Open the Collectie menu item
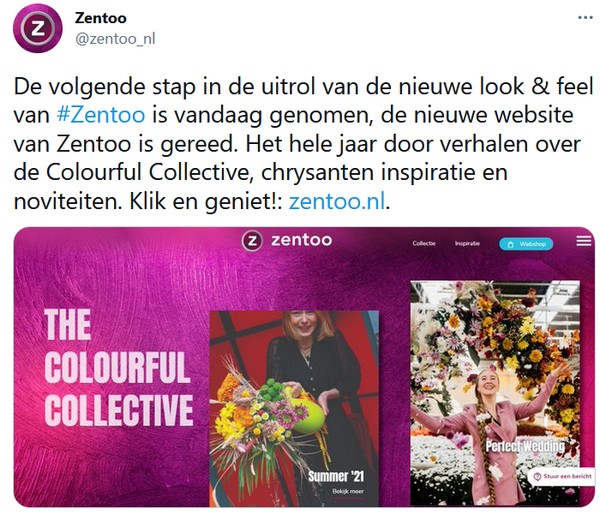Viewport: 600px width, 515px height. 424,243
